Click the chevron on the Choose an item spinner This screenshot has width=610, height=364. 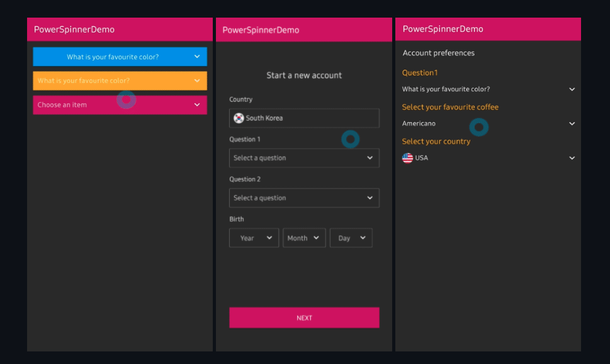coord(196,105)
